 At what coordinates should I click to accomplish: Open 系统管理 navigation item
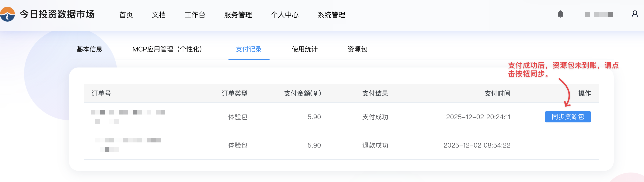[331, 15]
